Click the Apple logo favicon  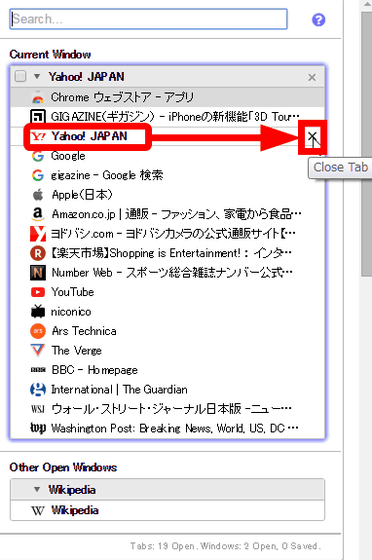point(37,194)
